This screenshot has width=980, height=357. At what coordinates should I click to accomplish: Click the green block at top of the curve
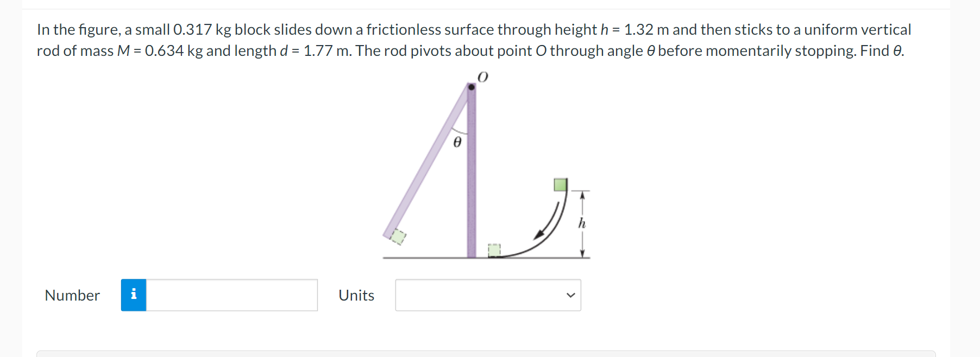pyautogui.click(x=560, y=185)
